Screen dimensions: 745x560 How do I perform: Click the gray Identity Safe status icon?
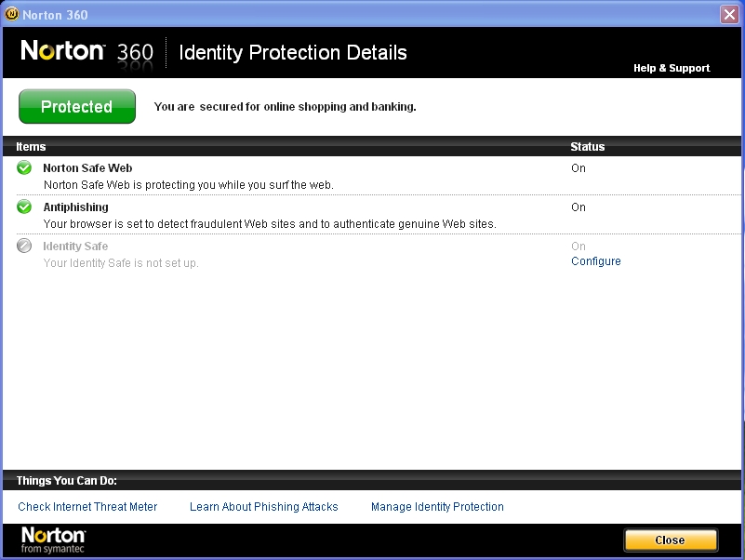tap(24, 246)
